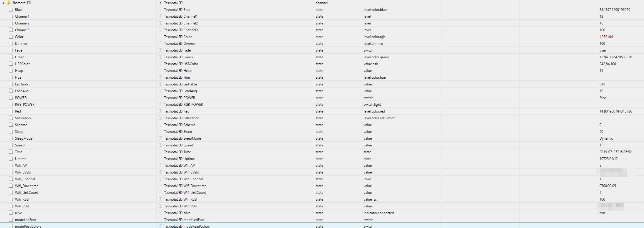Click the TasmotaLED folder icon
The width and height of the screenshot is (644, 228).
pos(9,3)
